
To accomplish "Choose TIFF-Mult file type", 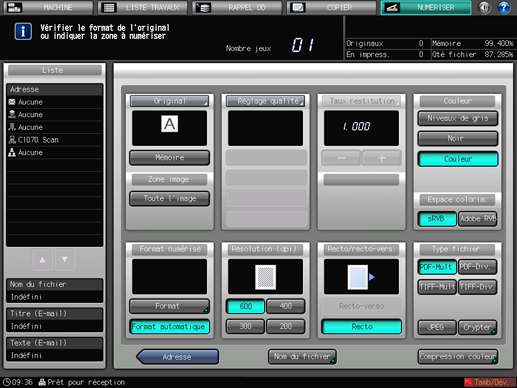I will (x=437, y=287).
